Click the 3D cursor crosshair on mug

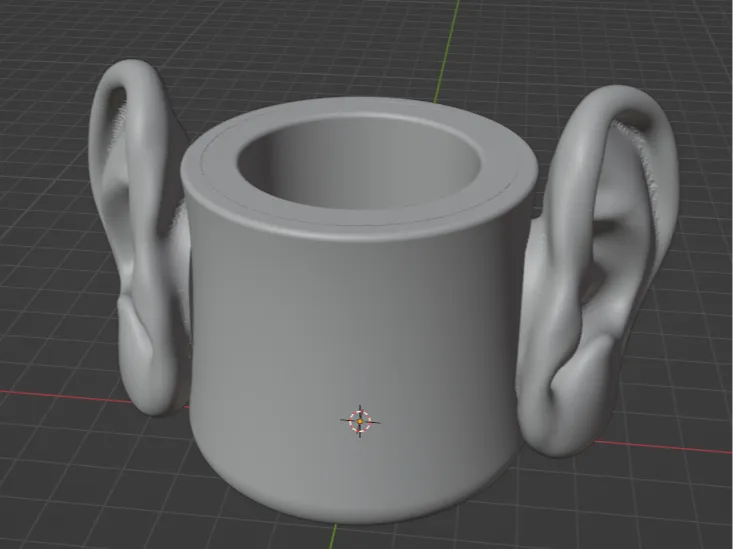(x=360, y=421)
